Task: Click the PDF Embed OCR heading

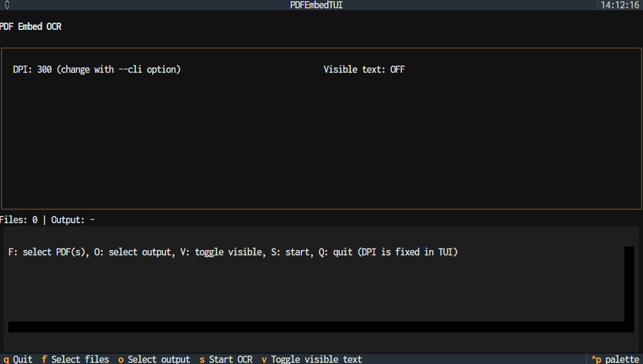Action: tap(30, 26)
